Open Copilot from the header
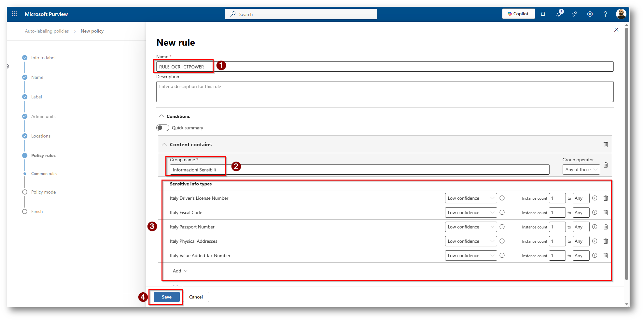 518,14
